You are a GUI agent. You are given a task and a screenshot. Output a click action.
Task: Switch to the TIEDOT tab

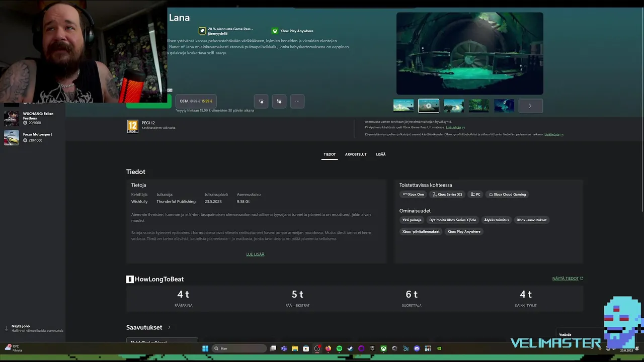click(330, 154)
